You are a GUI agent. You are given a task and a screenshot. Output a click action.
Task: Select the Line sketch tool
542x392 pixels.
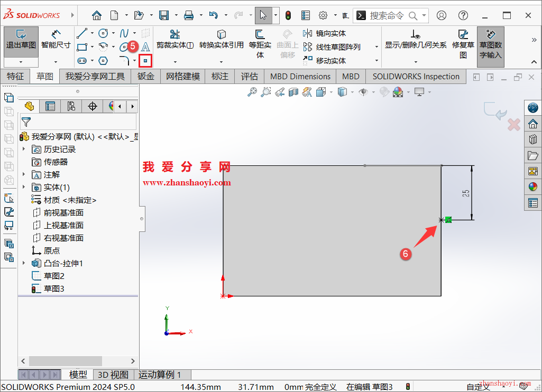(82, 33)
